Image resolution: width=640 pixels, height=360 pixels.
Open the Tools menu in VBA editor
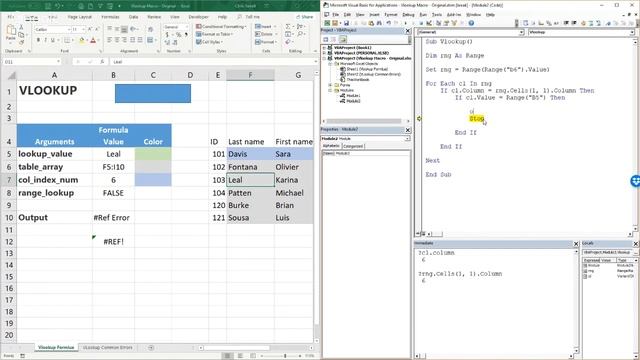pyautogui.click(x=437, y=15)
